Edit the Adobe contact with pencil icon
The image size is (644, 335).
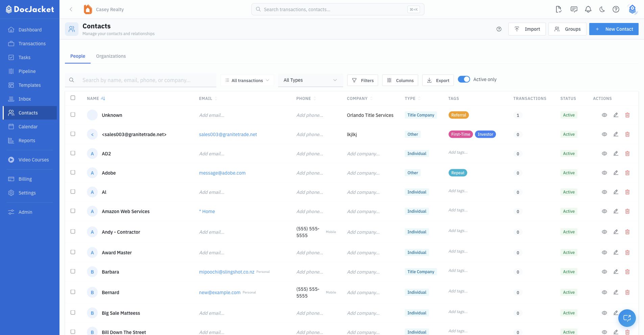(616, 173)
